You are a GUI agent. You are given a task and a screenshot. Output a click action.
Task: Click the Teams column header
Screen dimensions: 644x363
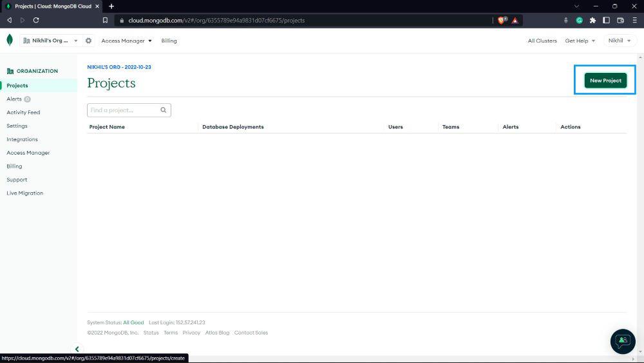[x=451, y=127]
